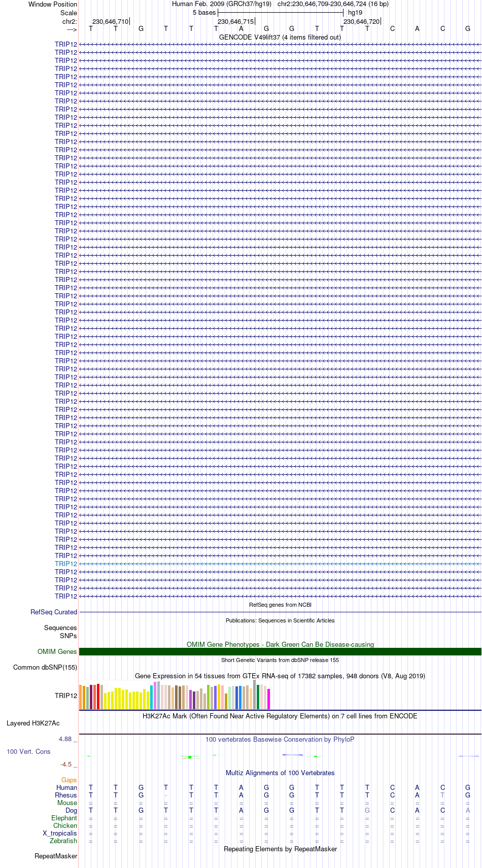Image resolution: width=482 pixels, height=868 pixels.
Task: Click the cyan bar in GTEx expression chart
Action: point(151,697)
